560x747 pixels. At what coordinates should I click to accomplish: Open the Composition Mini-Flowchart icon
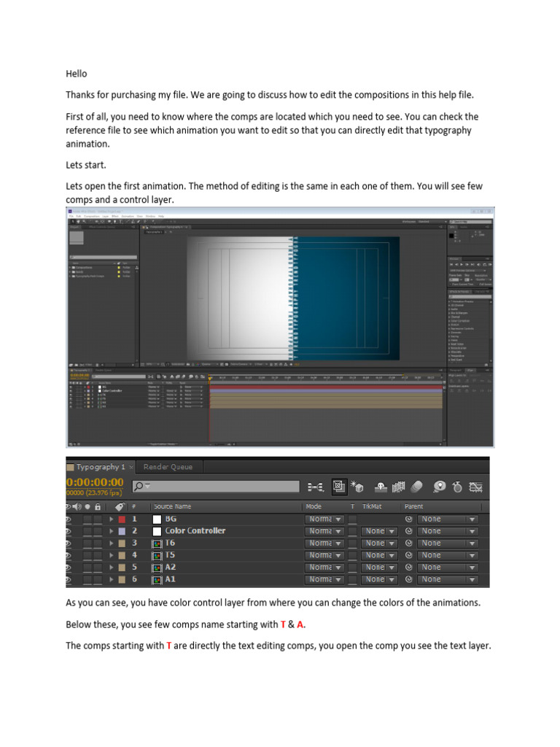(x=315, y=487)
